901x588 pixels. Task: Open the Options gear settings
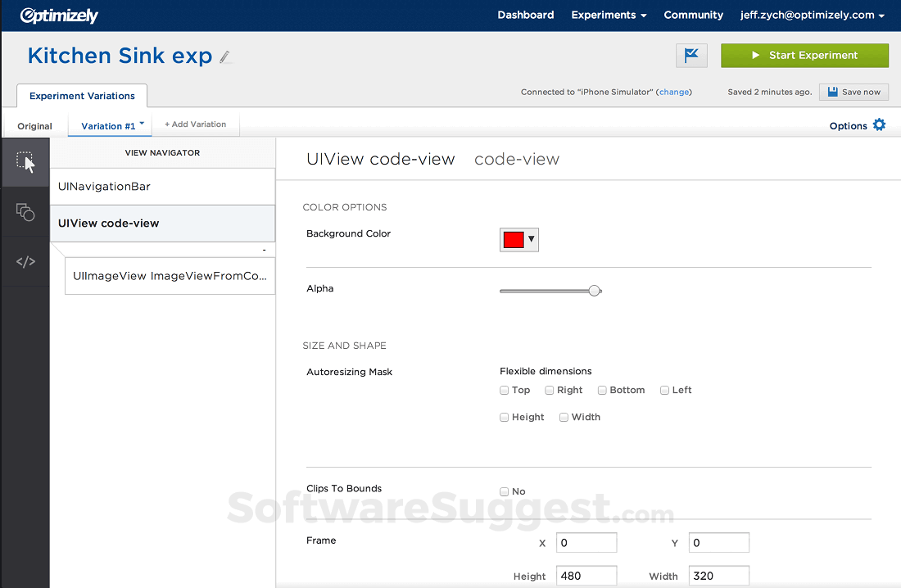(x=879, y=124)
